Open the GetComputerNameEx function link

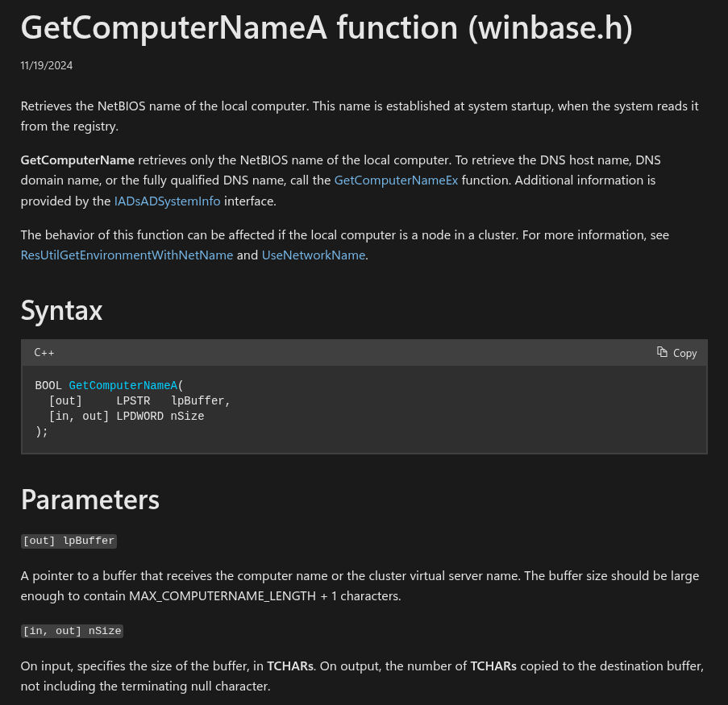396,180
